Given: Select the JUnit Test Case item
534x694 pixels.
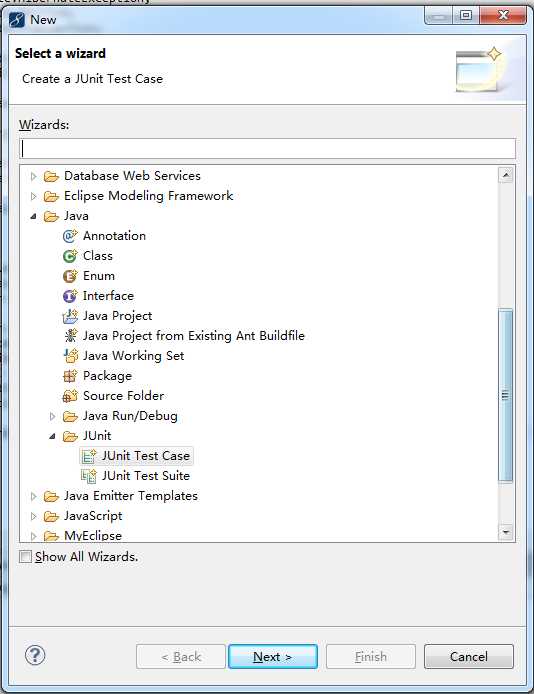Looking at the screenshot, I should [x=136, y=456].
